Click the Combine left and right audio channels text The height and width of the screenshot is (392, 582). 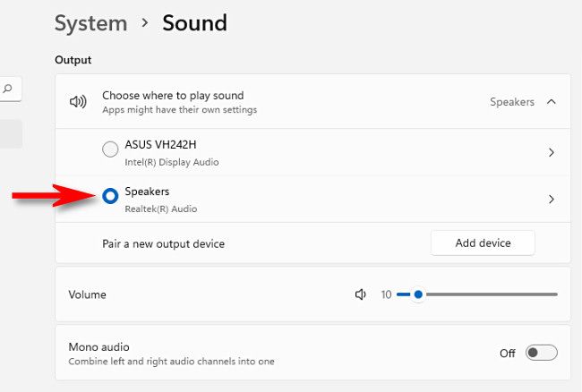tap(172, 362)
